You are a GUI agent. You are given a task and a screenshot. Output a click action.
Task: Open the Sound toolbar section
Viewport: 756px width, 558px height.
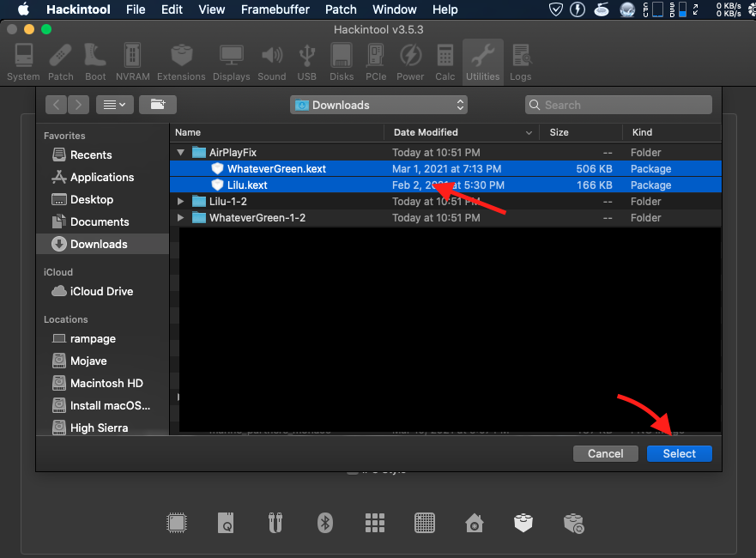click(x=272, y=62)
